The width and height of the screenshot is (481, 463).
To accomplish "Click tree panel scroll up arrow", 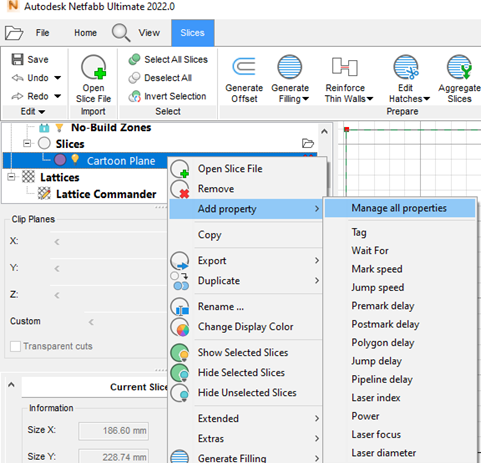I will [324, 132].
